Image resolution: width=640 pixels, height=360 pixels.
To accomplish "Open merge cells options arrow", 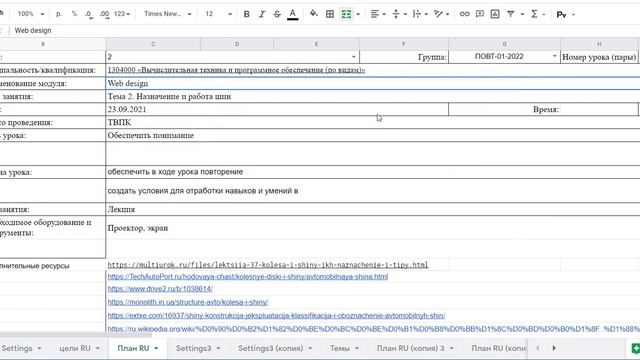I will coord(358,14).
